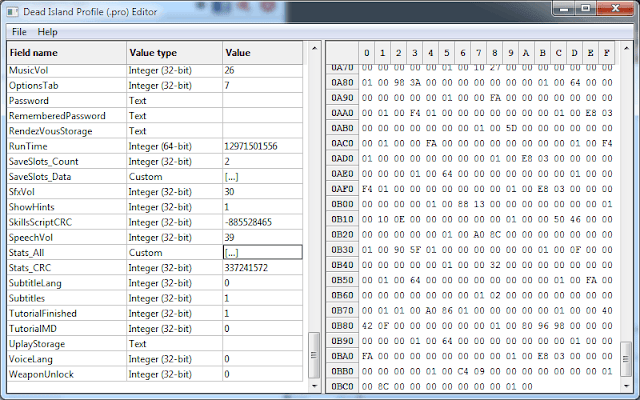640x400 pixels.
Task: Click the field list scrollbar down arrow
Action: pyautogui.click(x=314, y=385)
